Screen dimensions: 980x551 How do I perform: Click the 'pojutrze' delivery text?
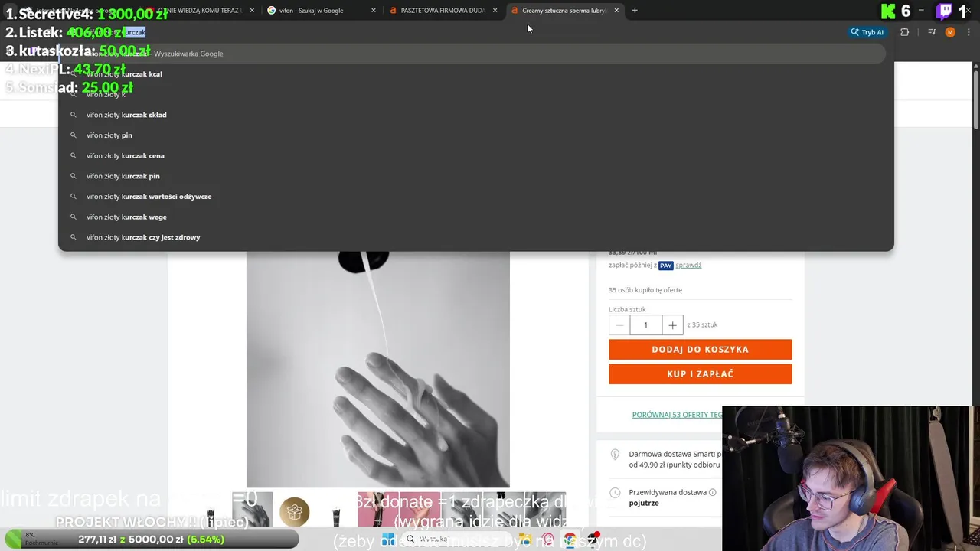644,503
